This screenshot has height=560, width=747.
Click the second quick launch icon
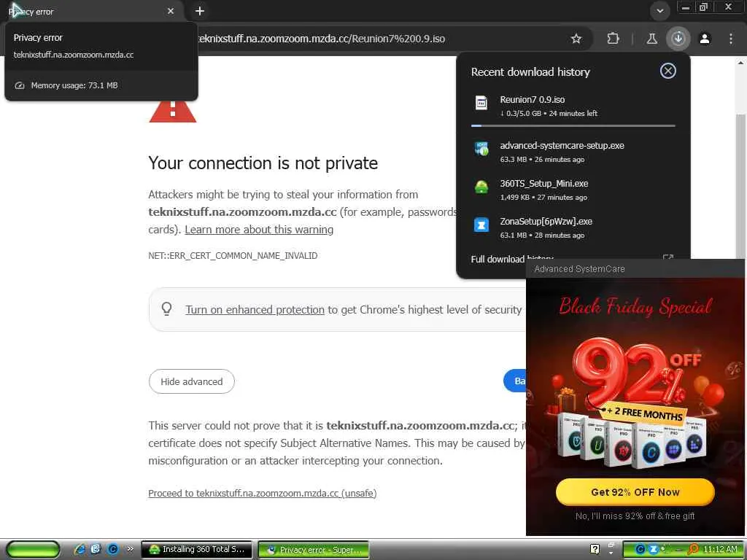[x=96, y=549]
